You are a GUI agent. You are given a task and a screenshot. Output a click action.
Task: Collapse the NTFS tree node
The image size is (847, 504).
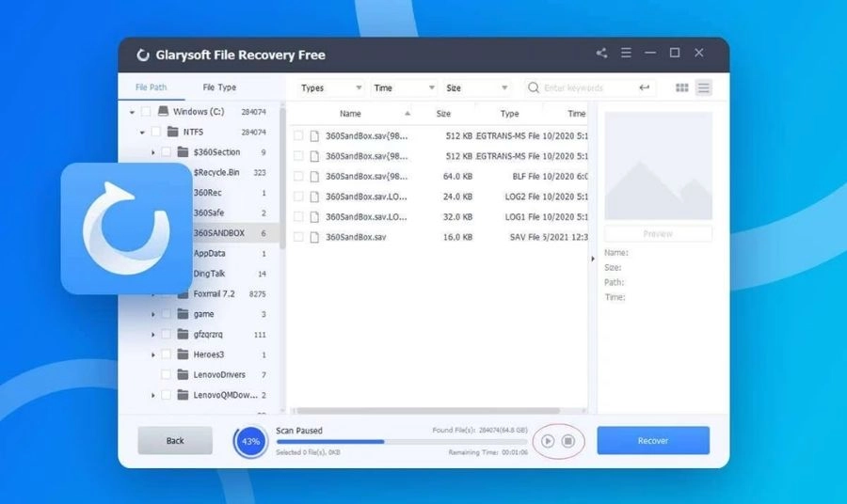click(x=142, y=133)
